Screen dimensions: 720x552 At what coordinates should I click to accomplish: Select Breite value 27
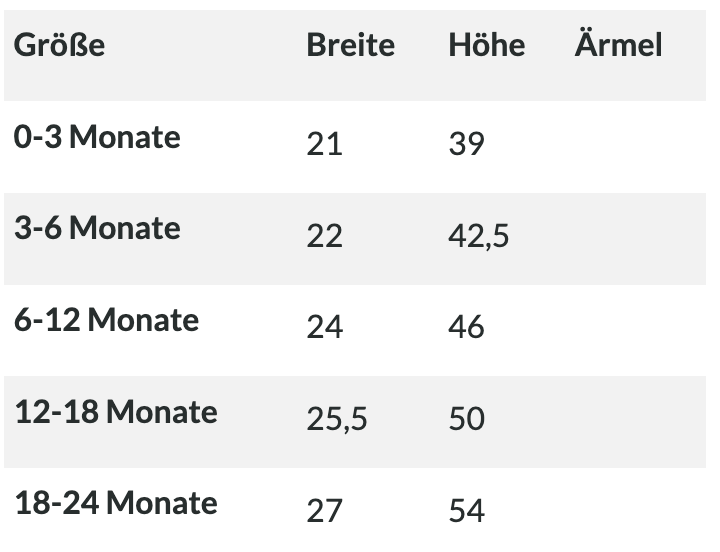(324, 511)
